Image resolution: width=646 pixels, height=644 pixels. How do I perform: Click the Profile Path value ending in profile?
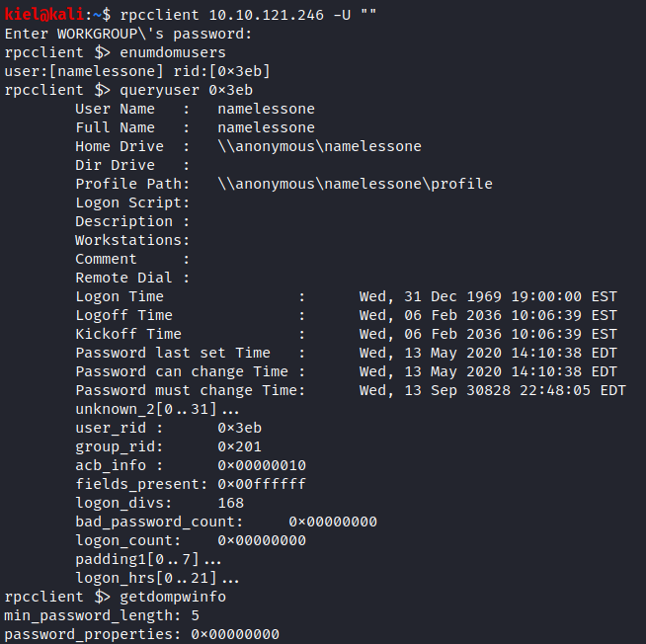point(355,184)
